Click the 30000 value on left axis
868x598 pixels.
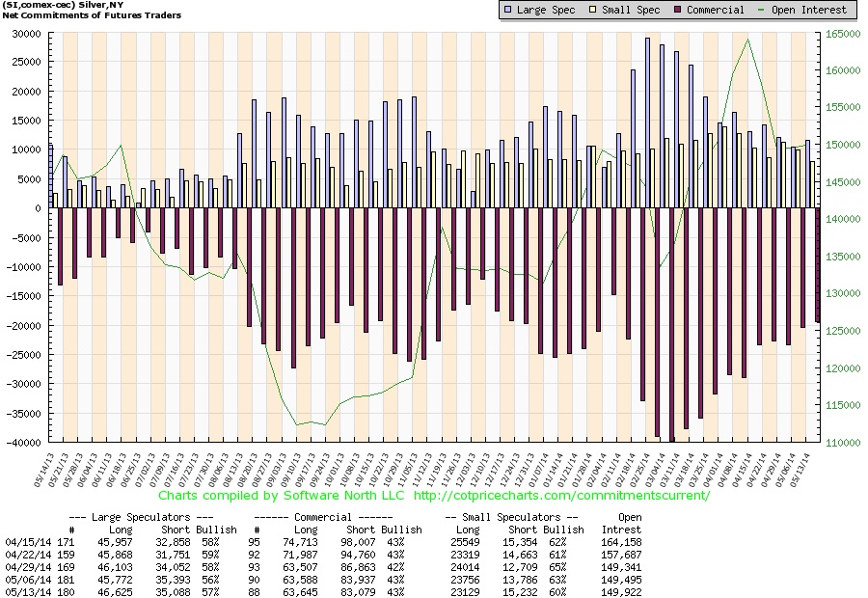pyautogui.click(x=27, y=34)
